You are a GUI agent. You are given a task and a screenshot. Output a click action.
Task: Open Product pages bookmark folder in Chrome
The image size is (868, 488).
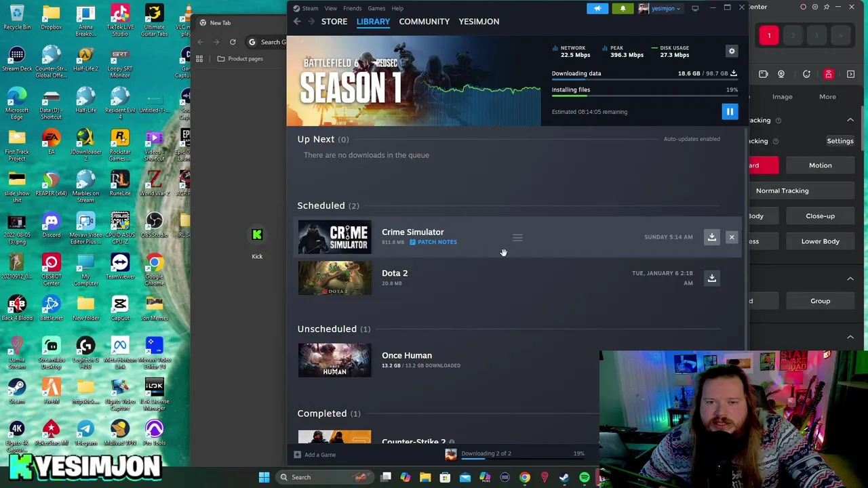tap(240, 59)
